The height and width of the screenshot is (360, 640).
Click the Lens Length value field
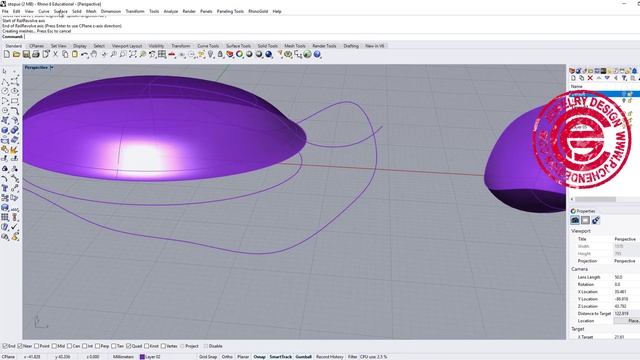click(x=627, y=277)
